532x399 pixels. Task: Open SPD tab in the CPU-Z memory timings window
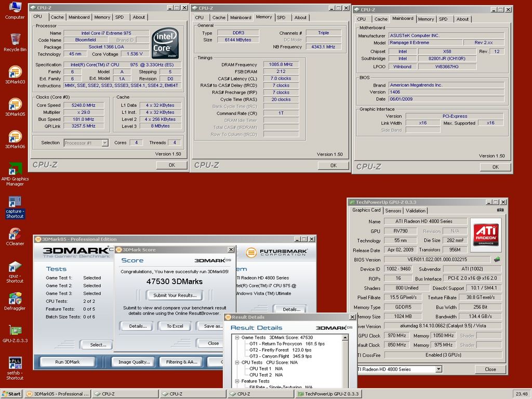click(281, 18)
